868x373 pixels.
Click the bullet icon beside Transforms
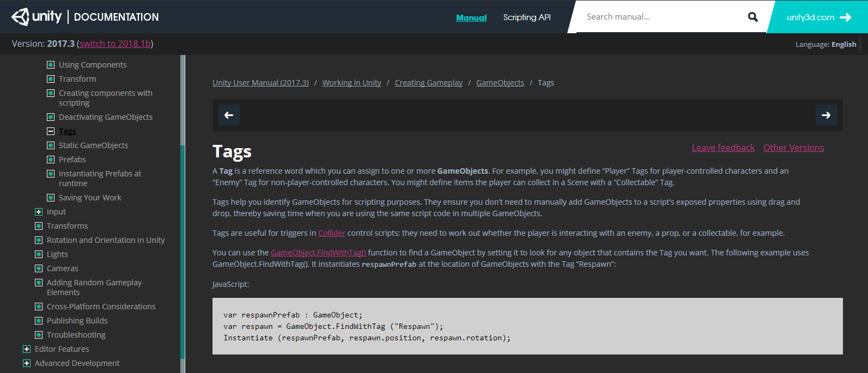pyautogui.click(x=39, y=226)
